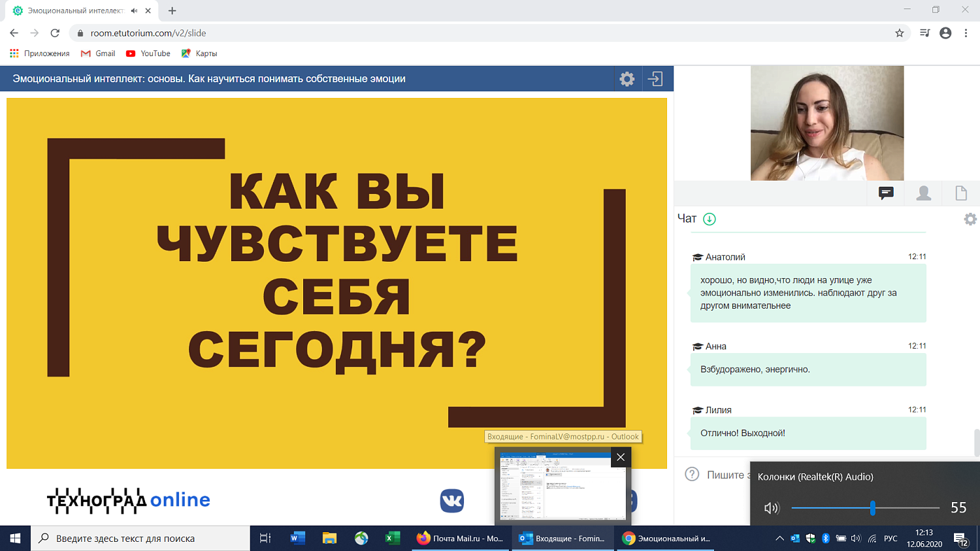Go back in browser
980x551 pixels.
(x=14, y=33)
